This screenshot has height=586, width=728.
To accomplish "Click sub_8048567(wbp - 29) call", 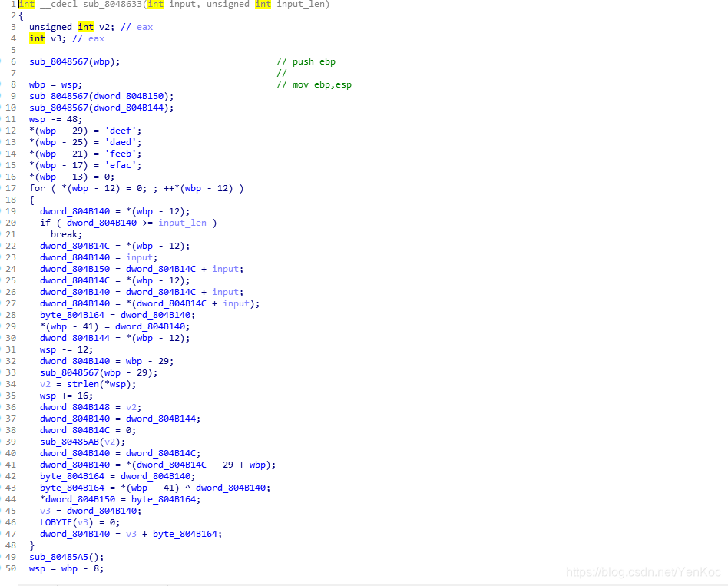I will (x=98, y=372).
